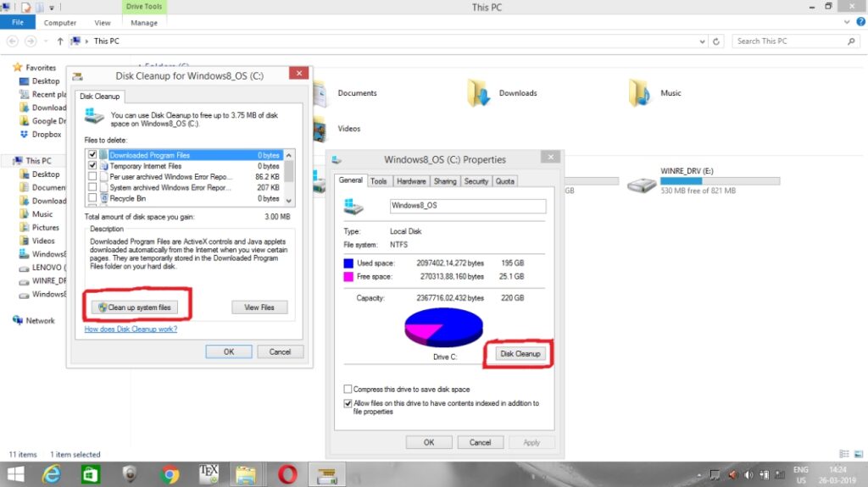Enable Compress this drive to save space

(x=348, y=389)
